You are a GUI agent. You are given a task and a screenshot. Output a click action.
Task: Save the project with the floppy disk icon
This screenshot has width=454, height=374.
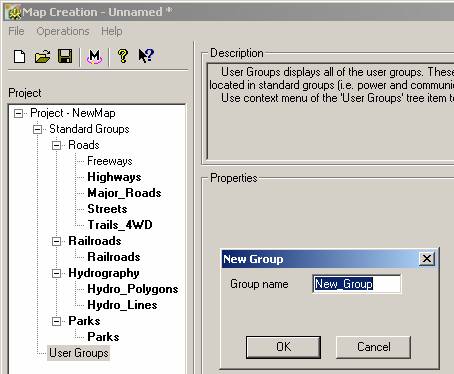click(x=65, y=56)
